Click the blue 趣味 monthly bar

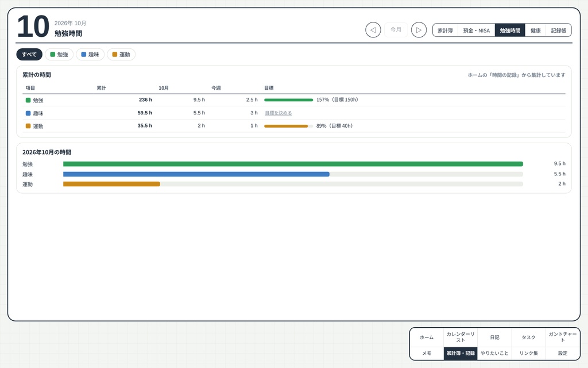(196, 174)
